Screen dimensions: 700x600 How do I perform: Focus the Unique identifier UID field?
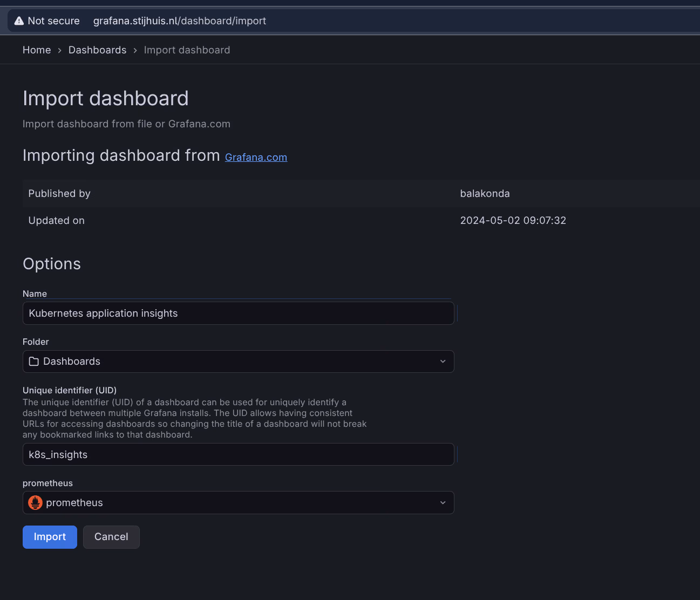point(237,454)
